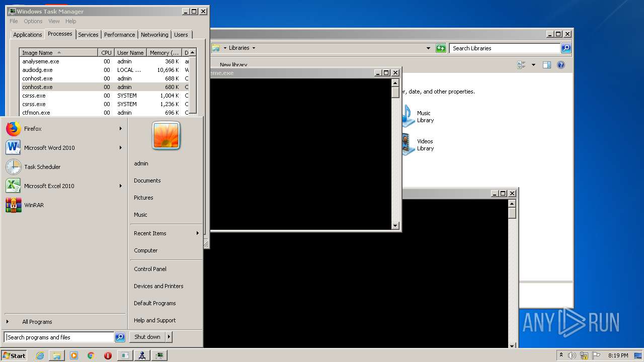Switch to the Applications tab
This screenshot has height=362, width=644.
click(x=28, y=35)
